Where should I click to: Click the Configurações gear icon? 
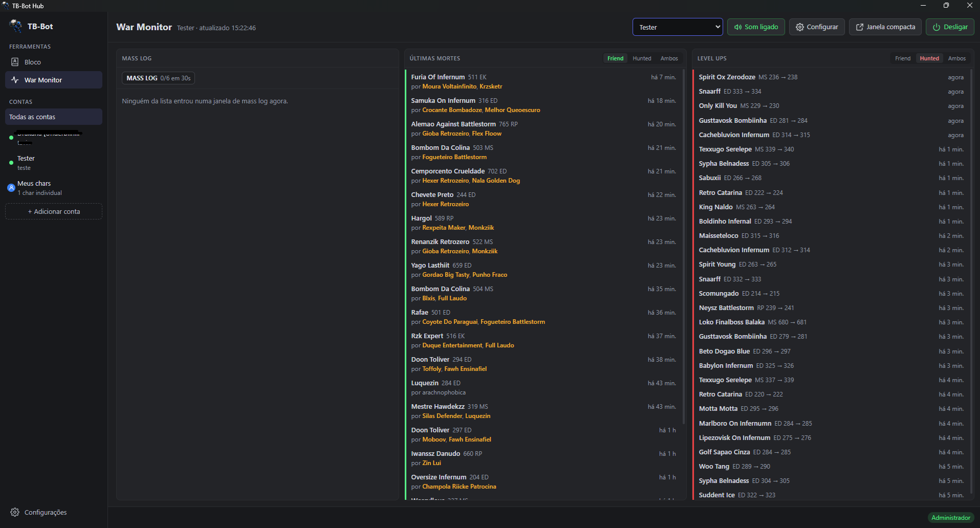15,512
